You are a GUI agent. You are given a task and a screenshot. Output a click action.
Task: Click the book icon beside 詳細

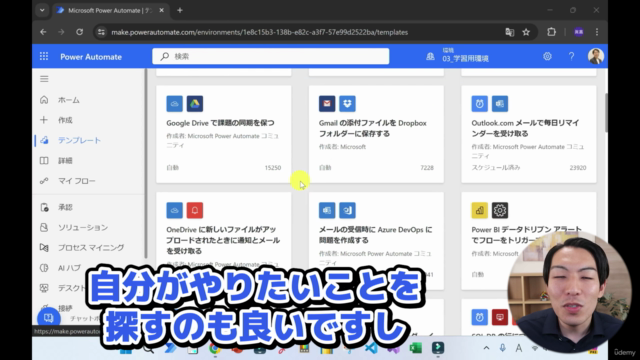[44, 161]
